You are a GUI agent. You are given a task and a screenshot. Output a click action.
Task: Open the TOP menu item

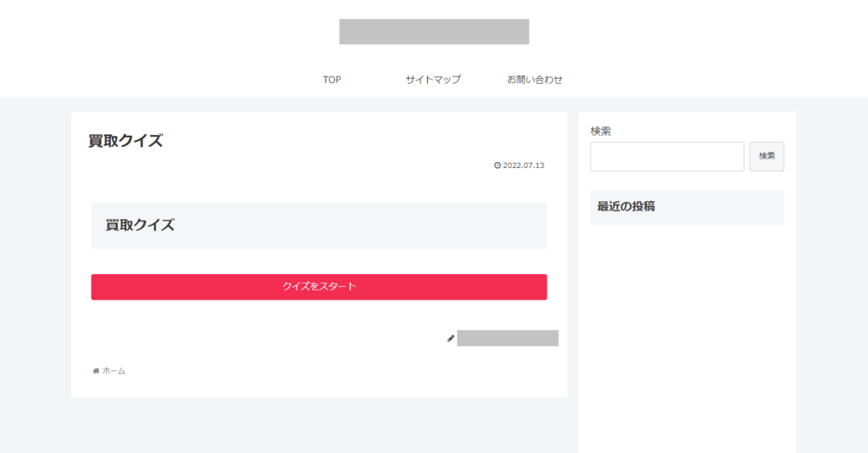pos(332,80)
